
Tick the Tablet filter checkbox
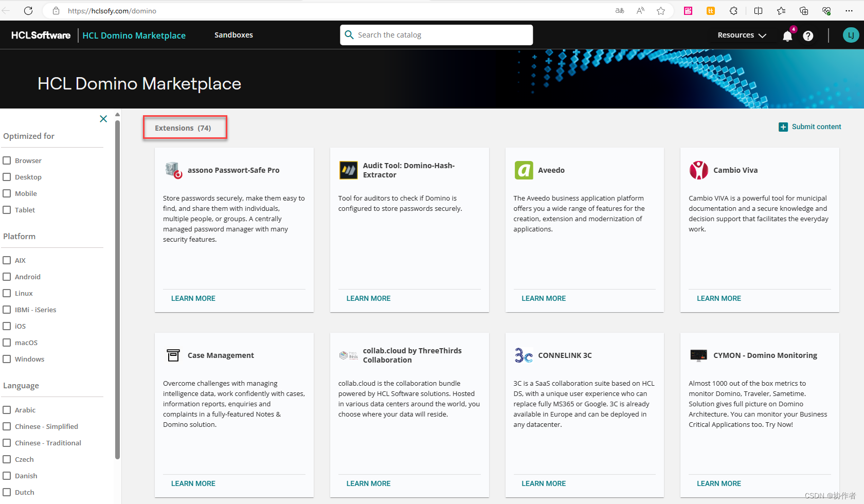click(7, 210)
